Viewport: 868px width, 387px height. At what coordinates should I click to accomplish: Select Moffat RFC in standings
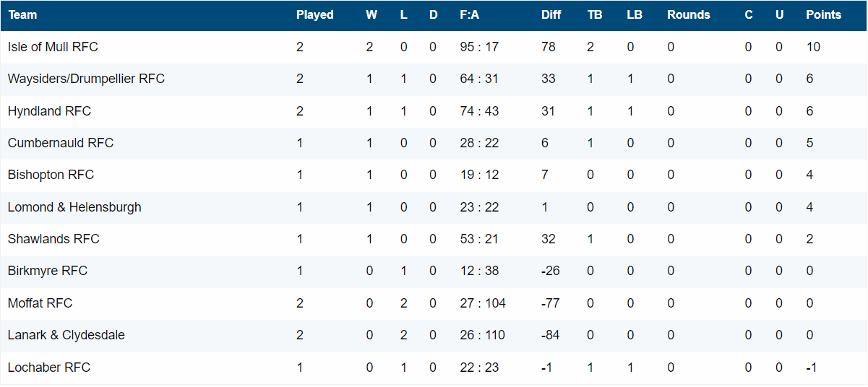point(40,303)
